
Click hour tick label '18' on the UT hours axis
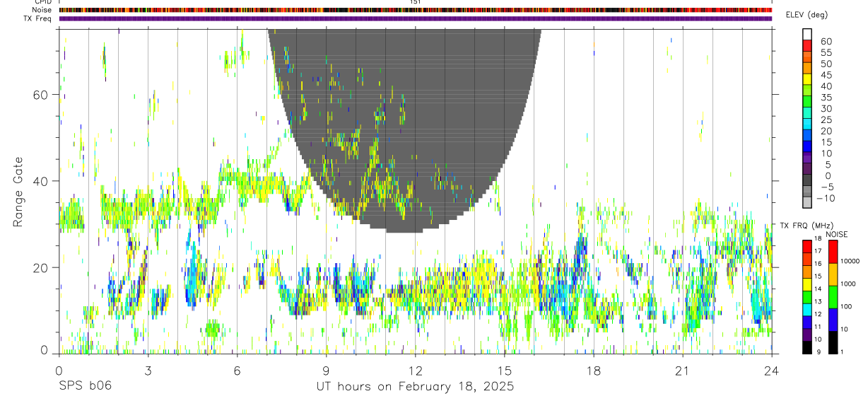[x=594, y=371]
